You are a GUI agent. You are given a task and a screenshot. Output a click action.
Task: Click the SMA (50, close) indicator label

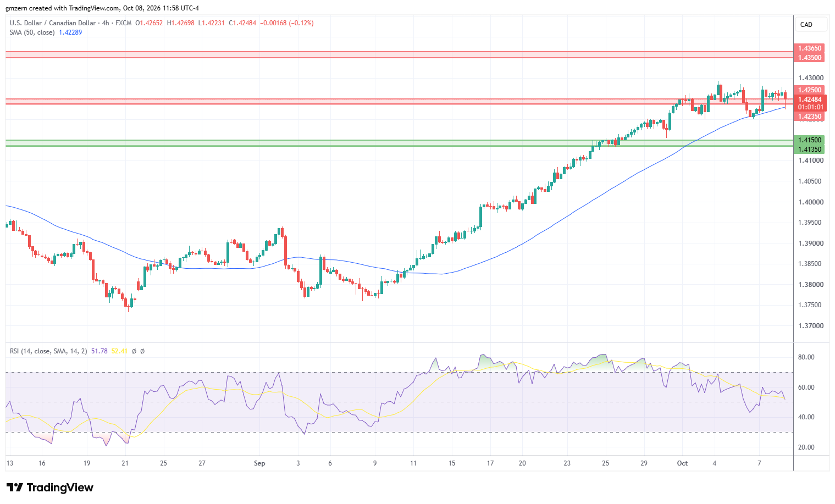pyautogui.click(x=32, y=32)
